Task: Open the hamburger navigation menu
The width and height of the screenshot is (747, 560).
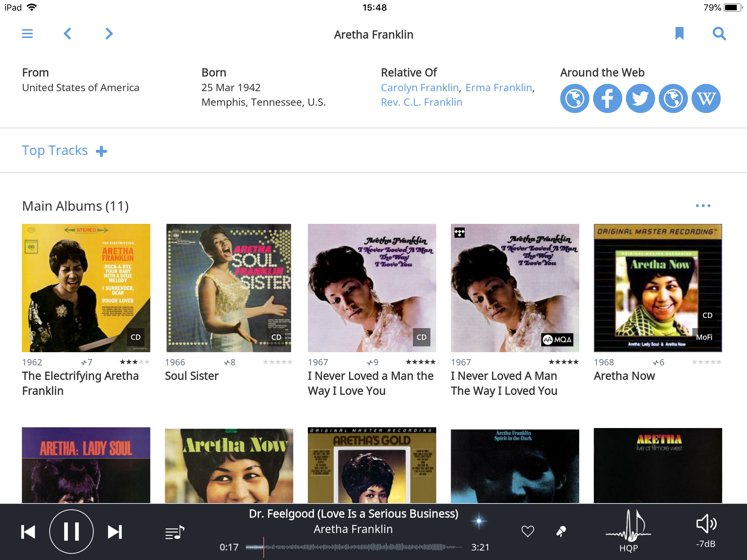Action: tap(27, 34)
